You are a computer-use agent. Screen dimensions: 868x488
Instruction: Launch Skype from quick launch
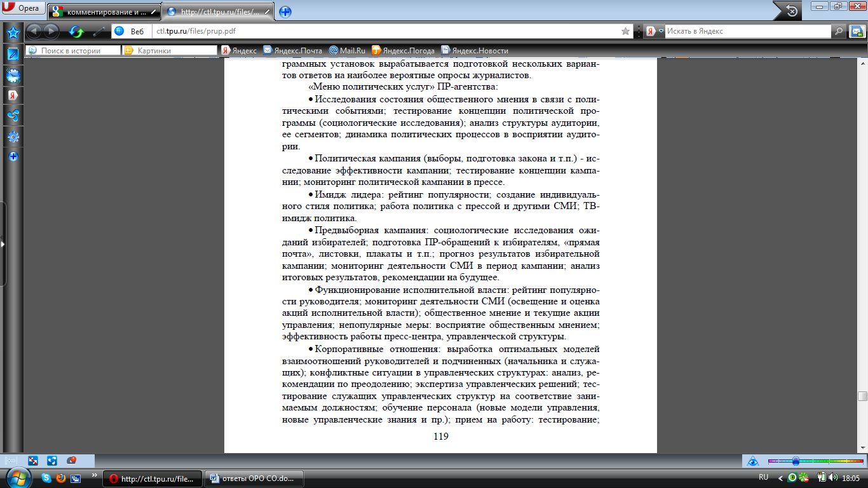[x=46, y=478]
